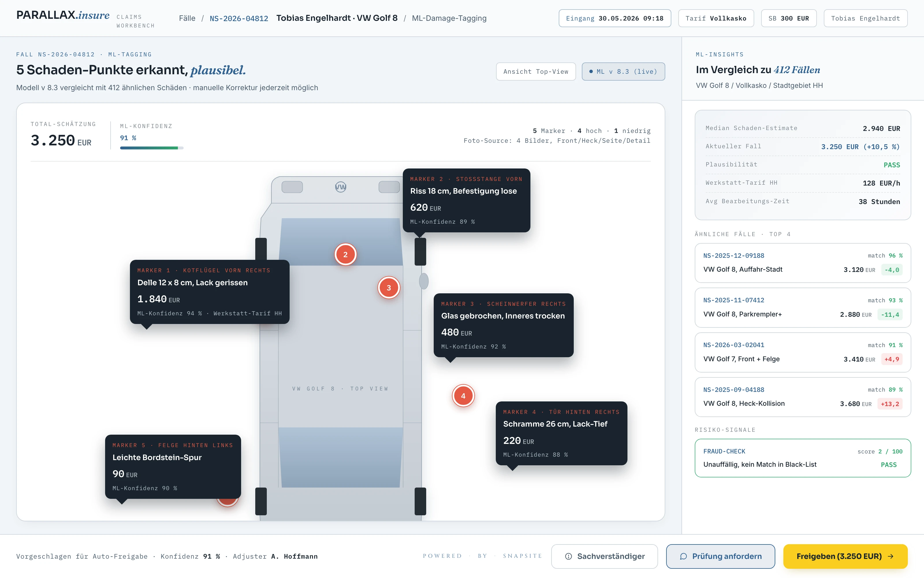924x578 pixels.
Task: Open Marker 2 Stoßstange vorn card
Action: coord(467,200)
